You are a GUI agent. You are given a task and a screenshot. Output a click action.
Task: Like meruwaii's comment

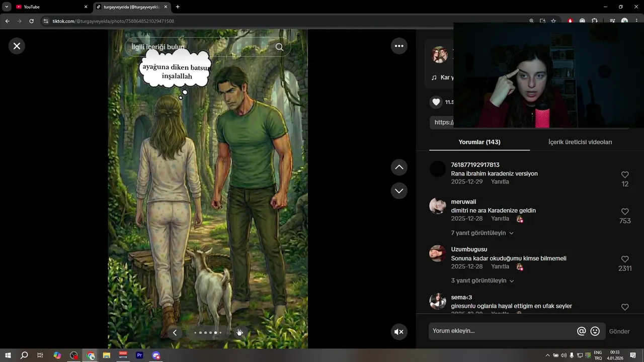pos(625,212)
